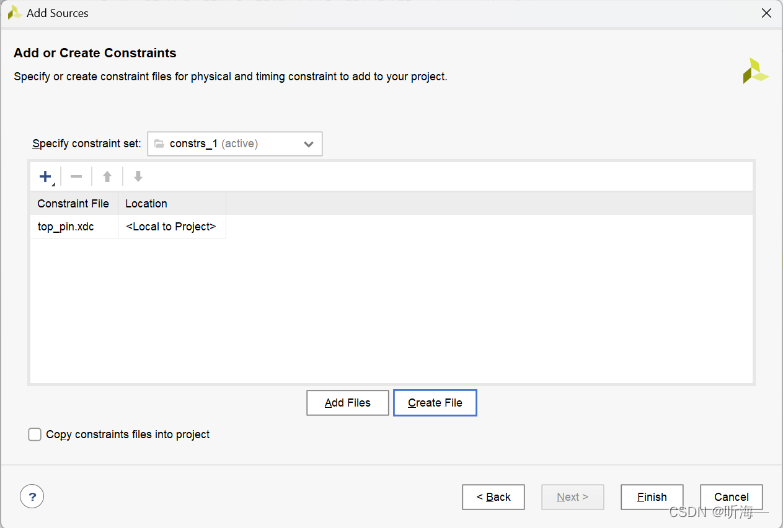Click the move up arrow icon
784x528 pixels.
[107, 177]
